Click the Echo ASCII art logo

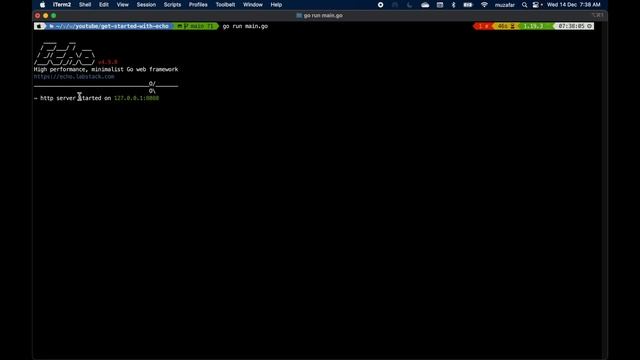[64, 54]
